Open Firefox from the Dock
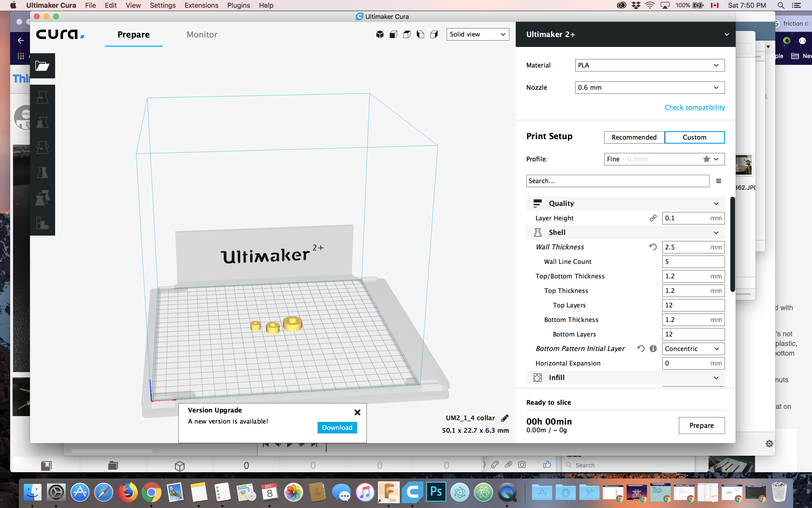The width and height of the screenshot is (812, 508). pos(128,492)
